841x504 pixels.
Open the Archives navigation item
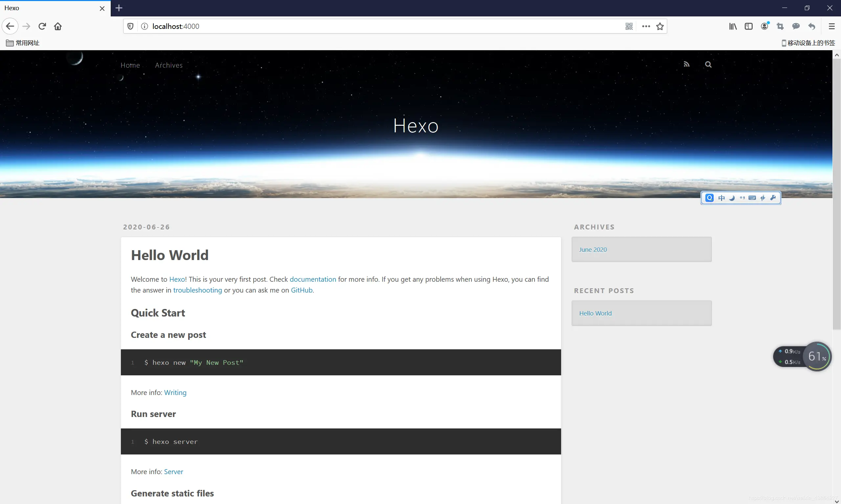169,65
